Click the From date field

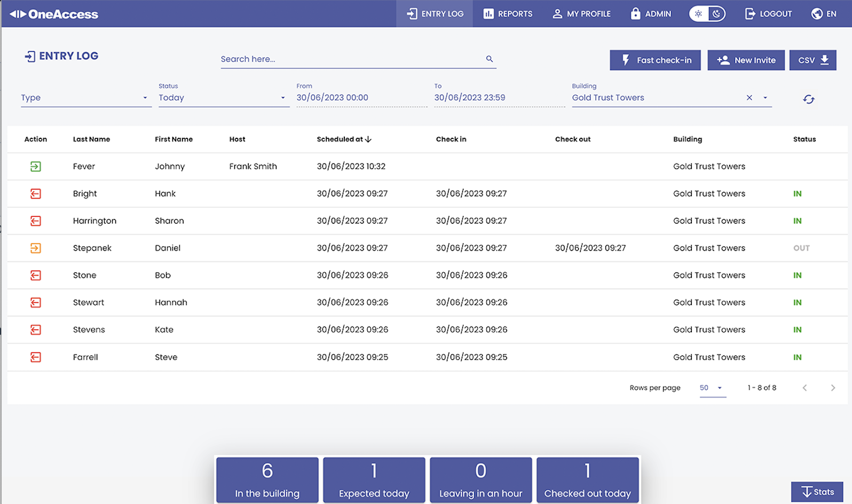361,98
